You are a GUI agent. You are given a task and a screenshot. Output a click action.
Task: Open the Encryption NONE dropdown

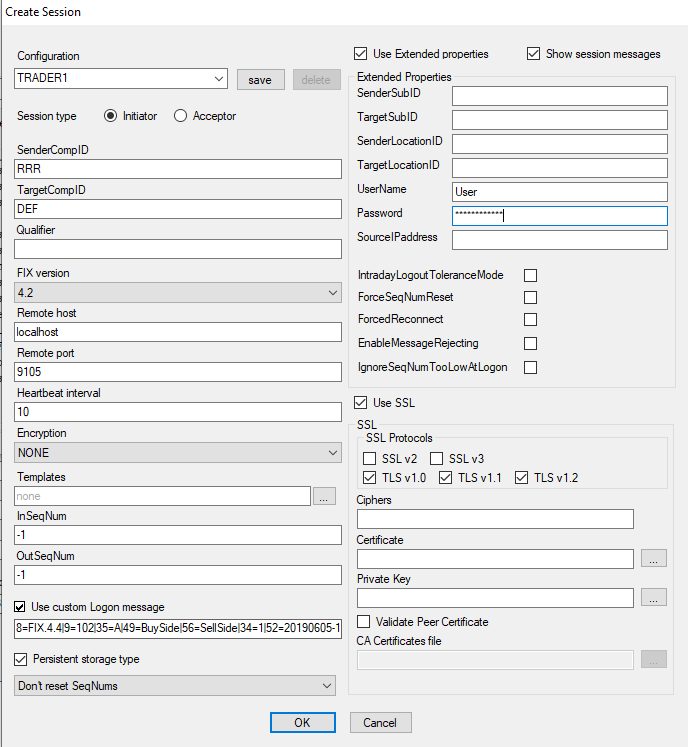coord(178,453)
